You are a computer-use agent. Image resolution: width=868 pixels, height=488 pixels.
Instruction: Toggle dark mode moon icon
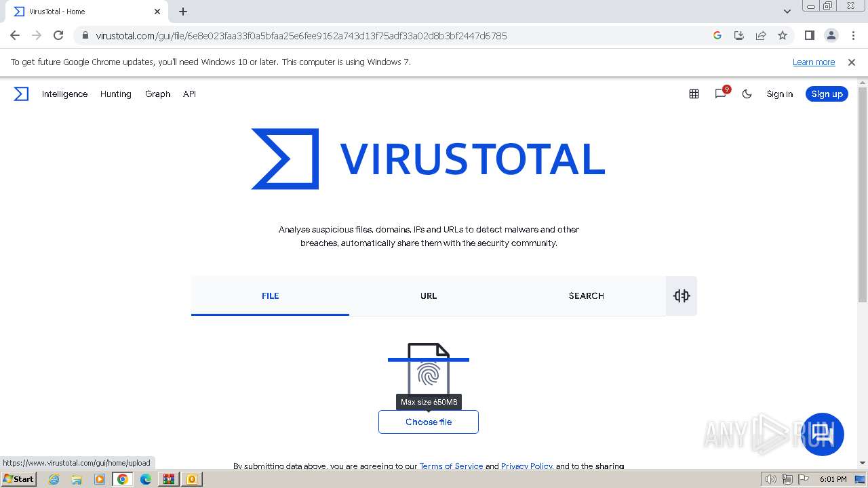coord(747,94)
